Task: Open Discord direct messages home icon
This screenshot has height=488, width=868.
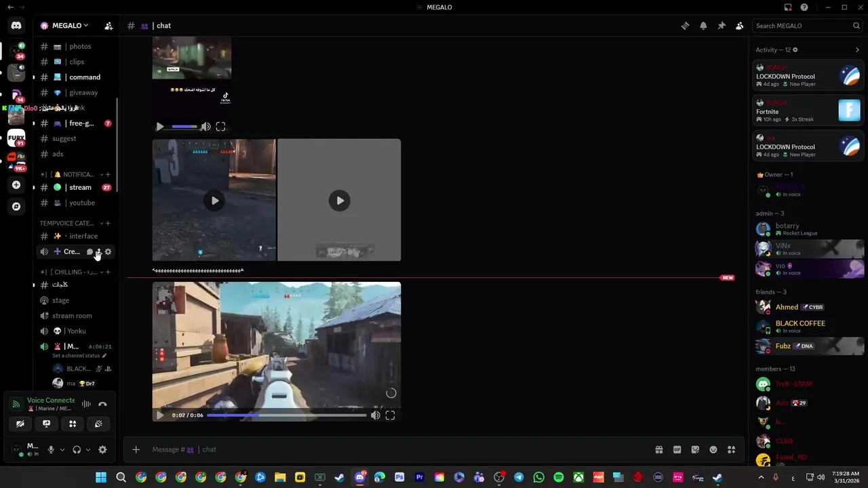Action: [16, 26]
